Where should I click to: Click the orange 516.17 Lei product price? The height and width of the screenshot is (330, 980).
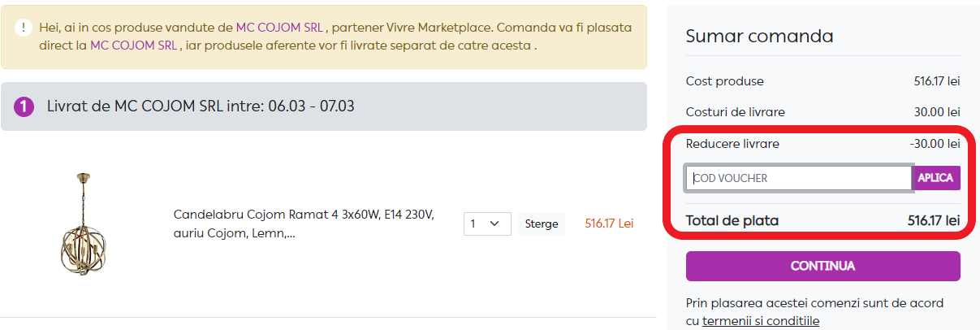coord(609,224)
